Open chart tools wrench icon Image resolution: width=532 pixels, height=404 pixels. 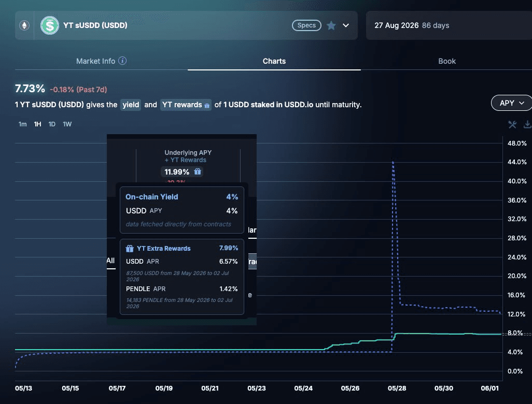tap(512, 124)
